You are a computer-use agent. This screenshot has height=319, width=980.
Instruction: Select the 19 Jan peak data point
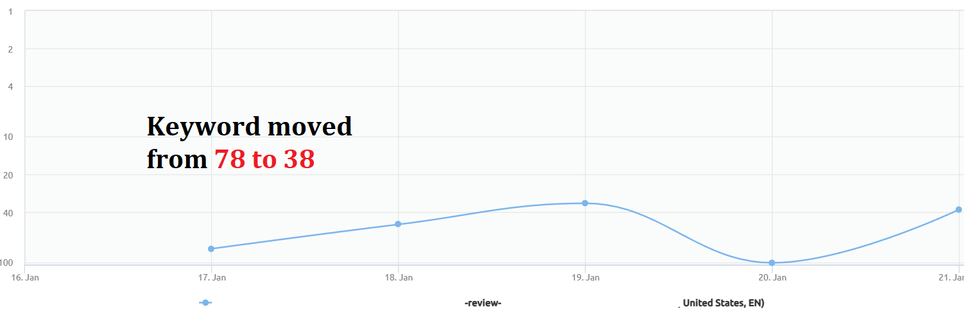[x=585, y=203]
